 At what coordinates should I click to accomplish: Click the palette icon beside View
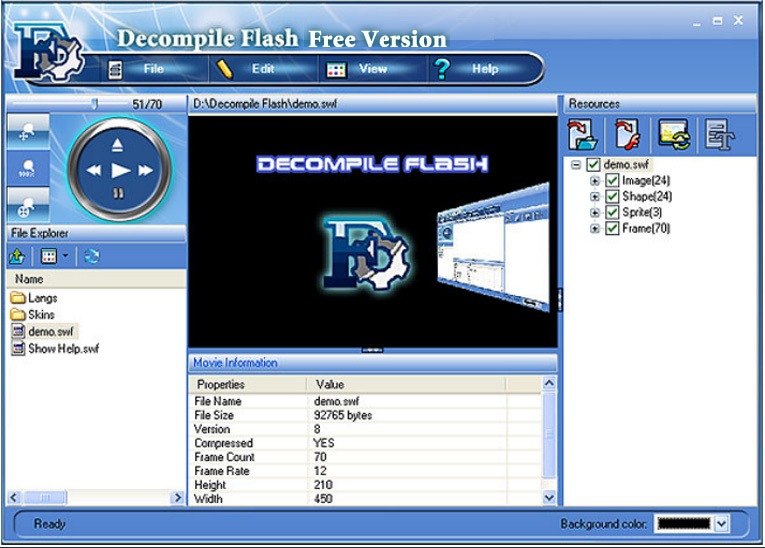point(336,70)
